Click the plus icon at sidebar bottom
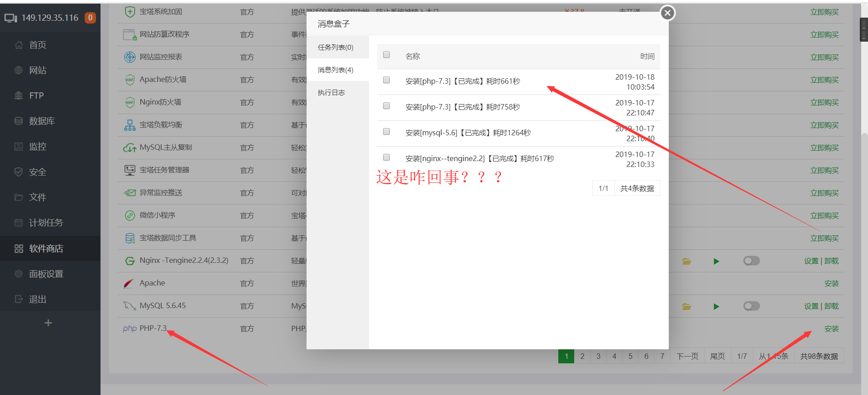868x395 pixels. [x=48, y=323]
